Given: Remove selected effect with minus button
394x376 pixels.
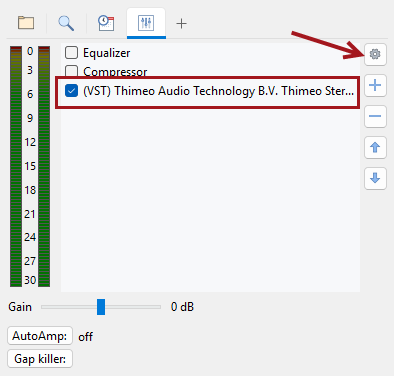Looking at the screenshot, I should (x=375, y=116).
